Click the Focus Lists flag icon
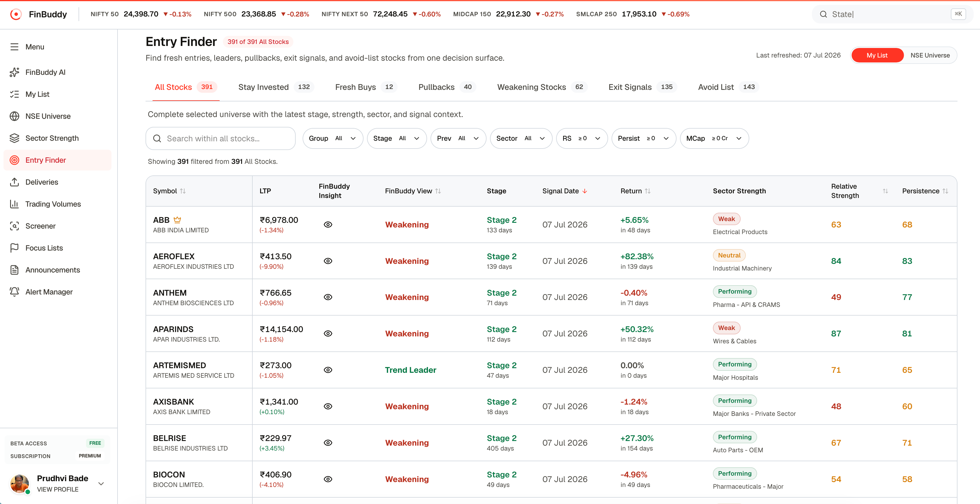 point(14,248)
